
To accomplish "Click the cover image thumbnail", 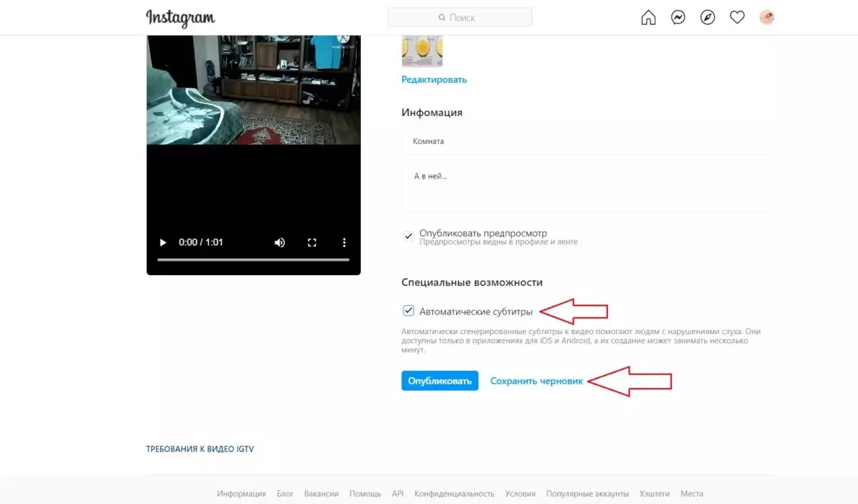I will (x=422, y=51).
